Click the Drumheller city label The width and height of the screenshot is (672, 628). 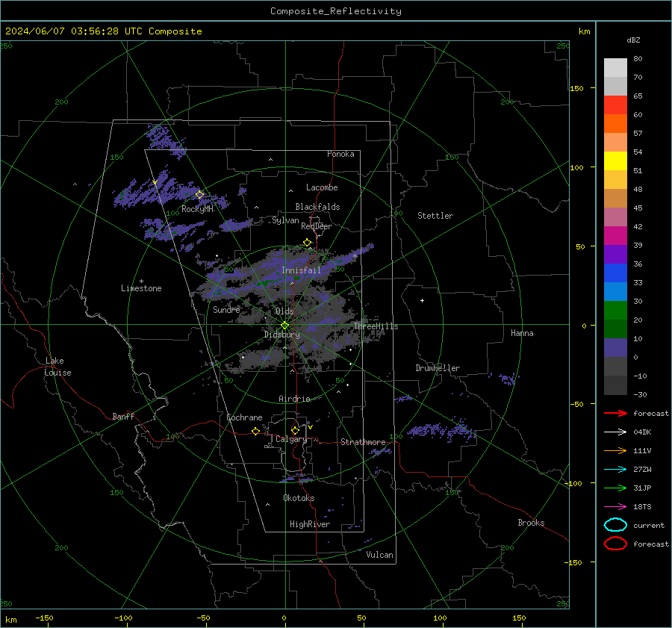[438, 368]
